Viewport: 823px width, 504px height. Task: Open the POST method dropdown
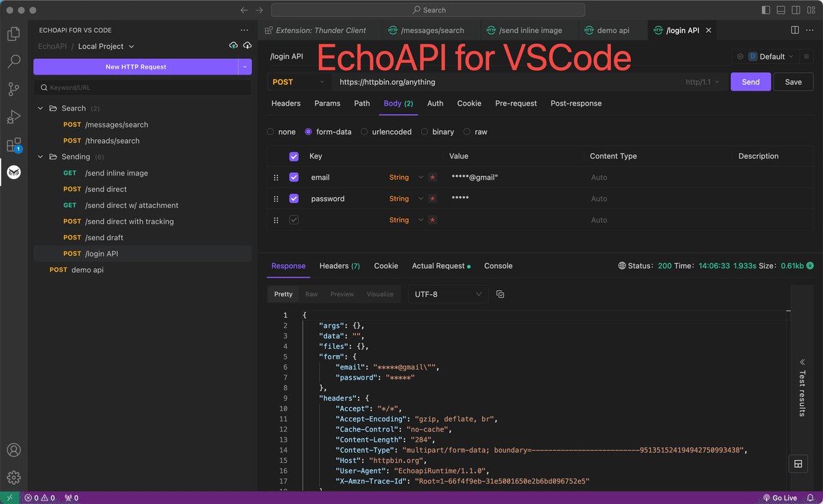point(299,82)
